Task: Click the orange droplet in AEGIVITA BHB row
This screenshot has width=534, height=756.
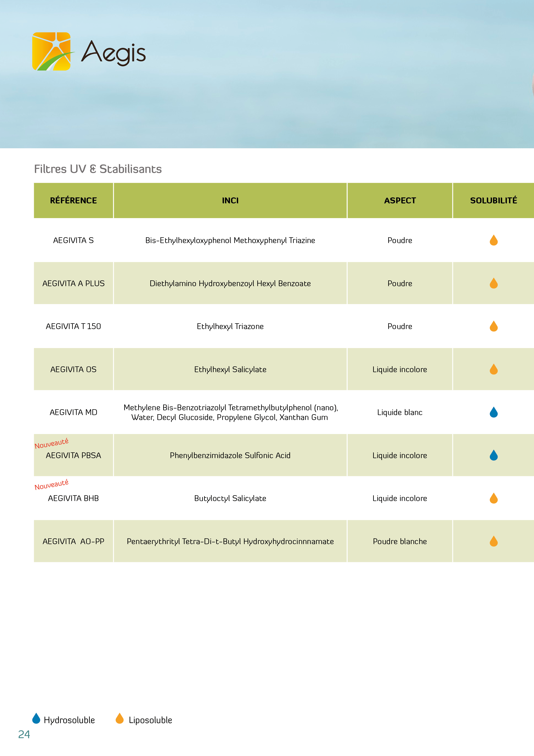Action: [x=494, y=498]
